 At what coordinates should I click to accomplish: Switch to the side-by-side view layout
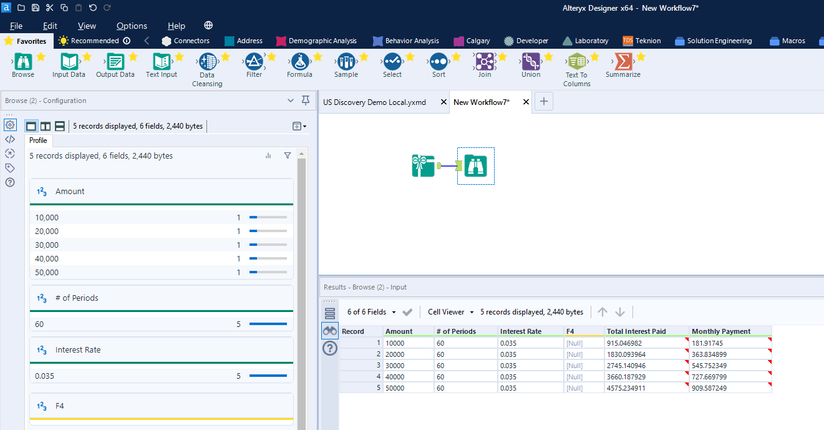click(x=46, y=126)
